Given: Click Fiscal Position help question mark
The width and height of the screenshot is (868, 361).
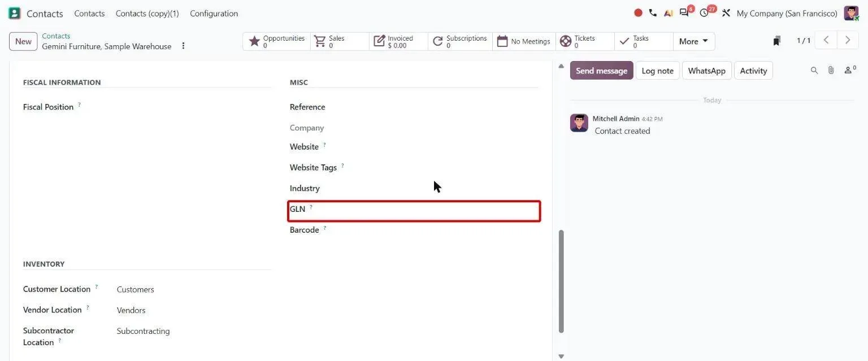Looking at the screenshot, I should point(79,105).
